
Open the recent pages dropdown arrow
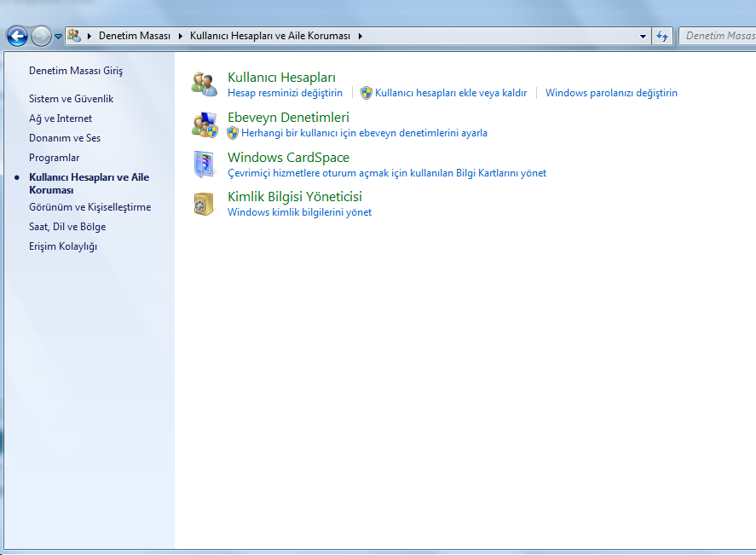(x=58, y=36)
